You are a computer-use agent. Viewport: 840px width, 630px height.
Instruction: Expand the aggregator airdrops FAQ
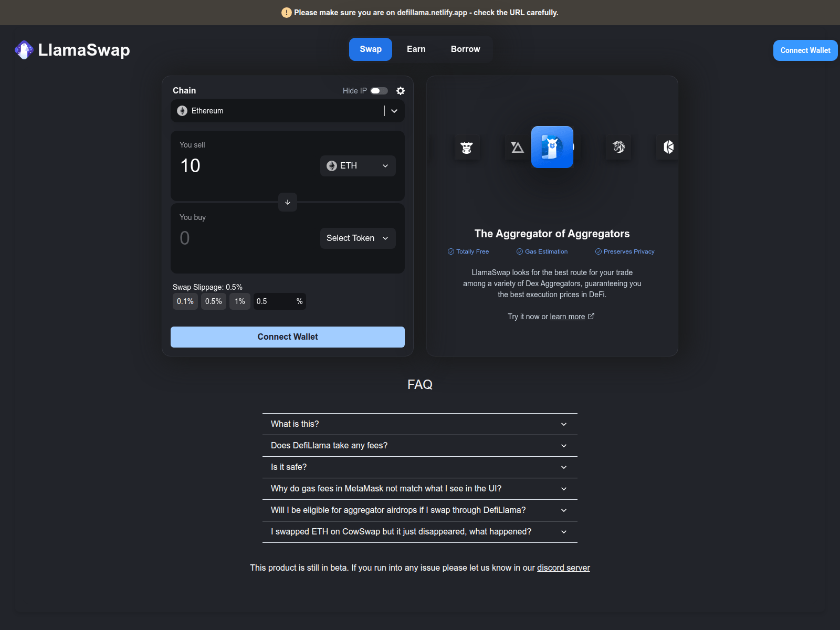(420, 510)
